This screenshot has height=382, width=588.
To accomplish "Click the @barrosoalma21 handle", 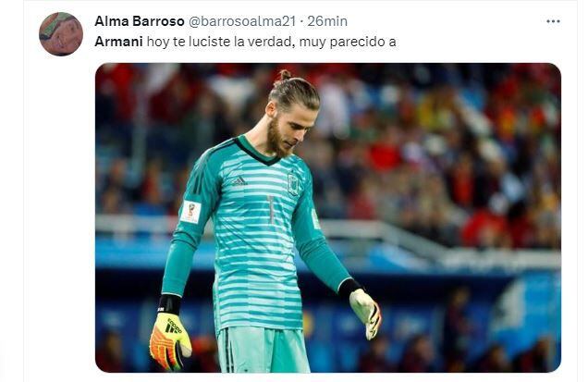I will point(242,21).
